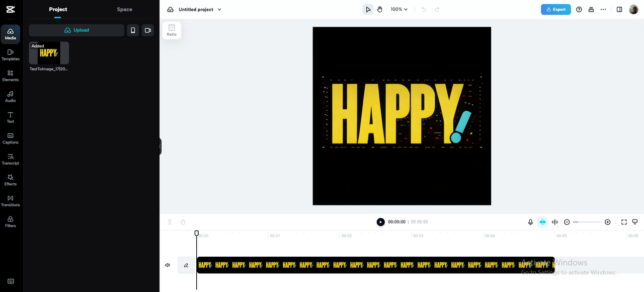Open the Captions sidebar panel
This screenshot has height=292, width=644.
(11, 138)
